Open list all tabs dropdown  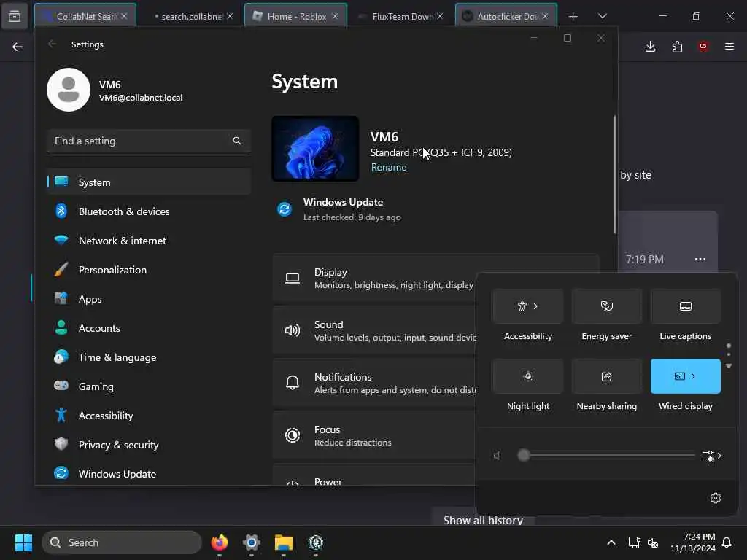click(x=602, y=16)
